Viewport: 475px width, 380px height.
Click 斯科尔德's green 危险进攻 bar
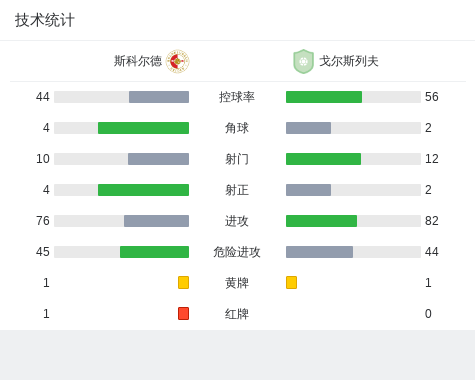click(x=154, y=252)
